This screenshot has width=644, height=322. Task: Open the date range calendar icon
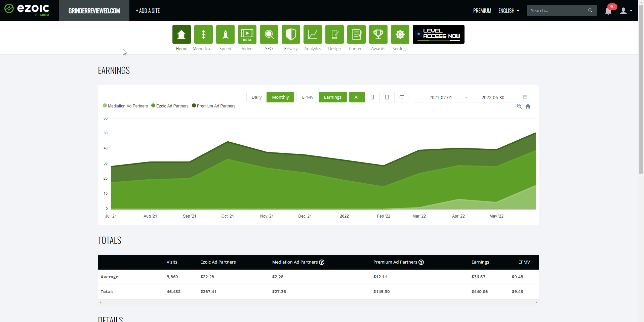coord(525,97)
